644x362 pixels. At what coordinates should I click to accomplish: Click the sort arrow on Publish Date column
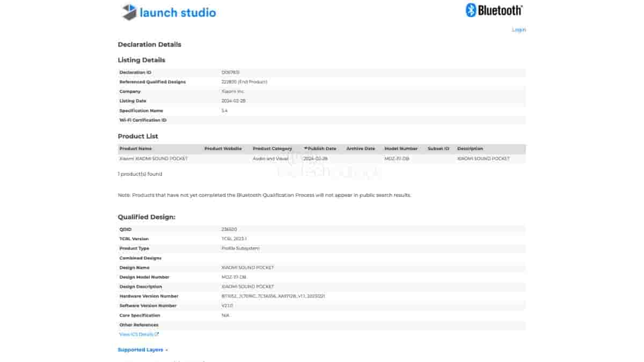(x=306, y=149)
